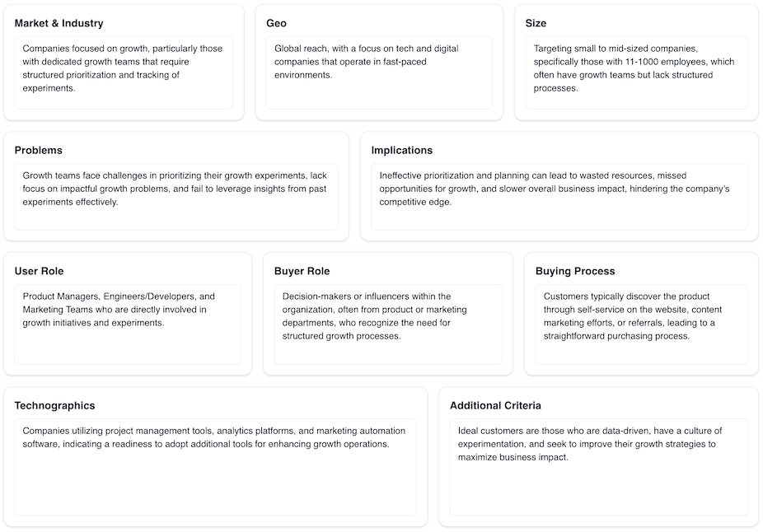Click the Geo description text box

click(x=378, y=73)
